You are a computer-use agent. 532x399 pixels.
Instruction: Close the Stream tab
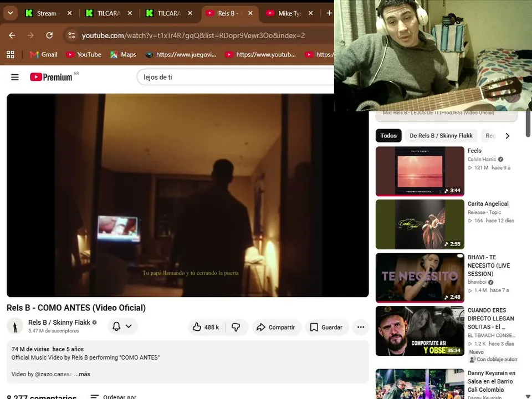click(70, 13)
